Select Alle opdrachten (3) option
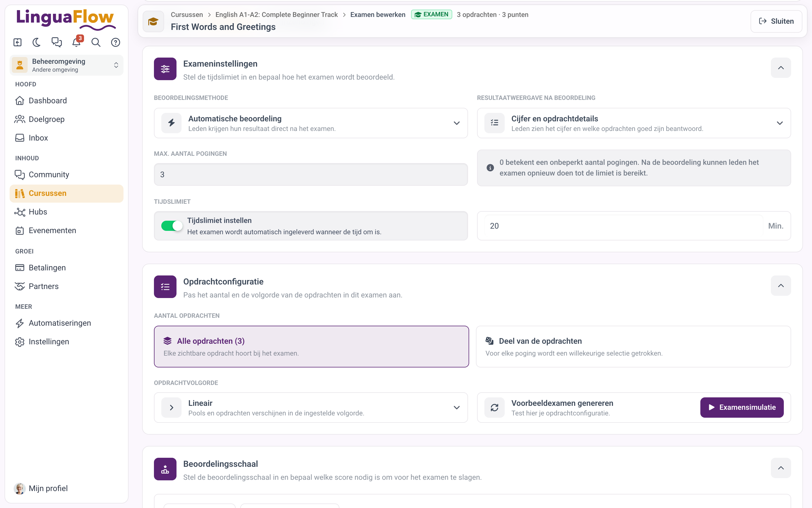 point(311,346)
